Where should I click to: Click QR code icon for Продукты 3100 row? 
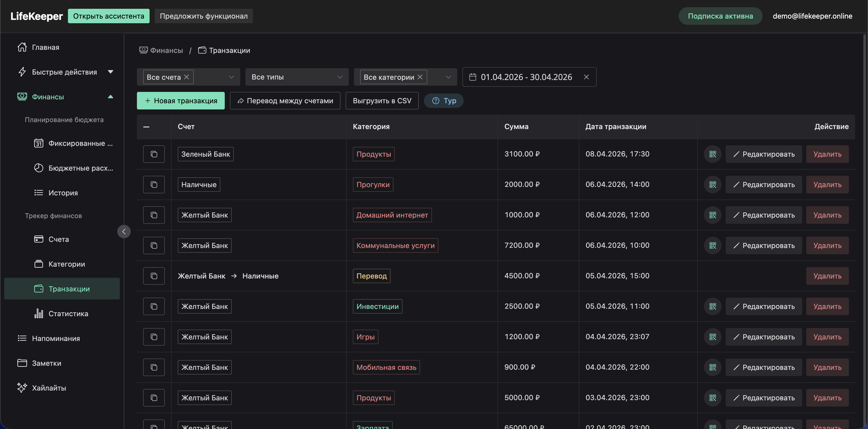tap(712, 154)
